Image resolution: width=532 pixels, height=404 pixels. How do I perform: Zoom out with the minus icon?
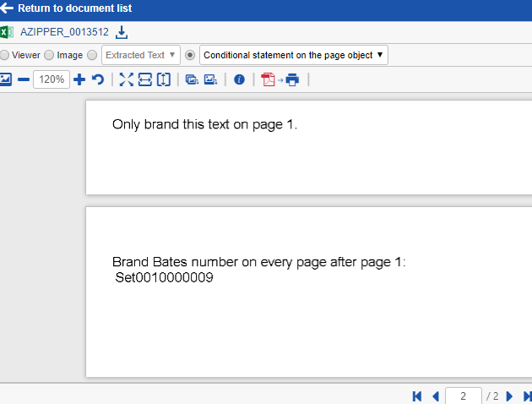[24, 79]
